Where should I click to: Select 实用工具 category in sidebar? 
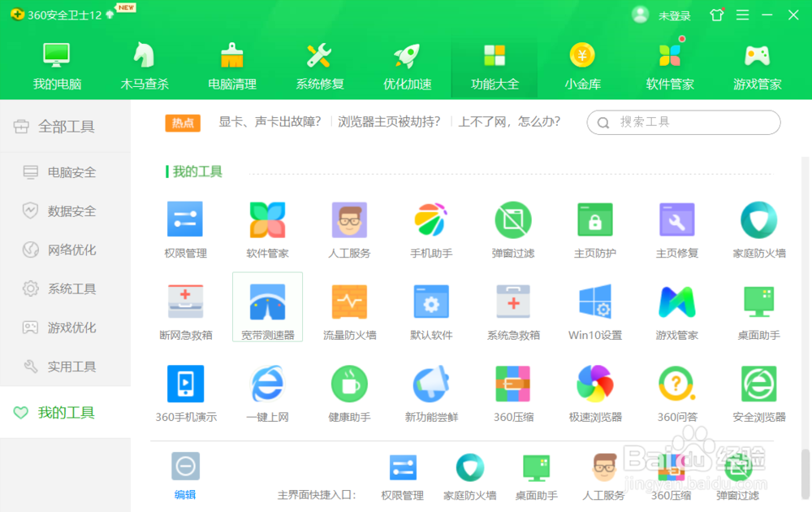pyautogui.click(x=65, y=367)
